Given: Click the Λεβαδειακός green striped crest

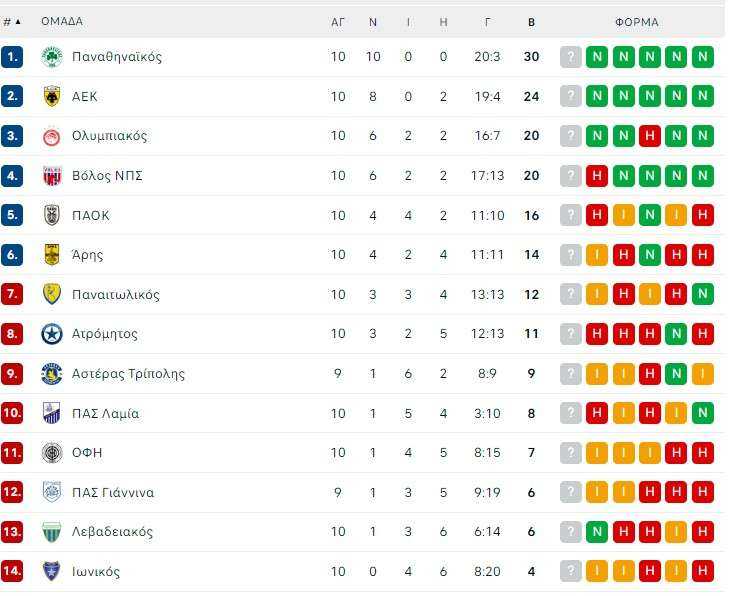Looking at the screenshot, I should pyautogui.click(x=52, y=532).
